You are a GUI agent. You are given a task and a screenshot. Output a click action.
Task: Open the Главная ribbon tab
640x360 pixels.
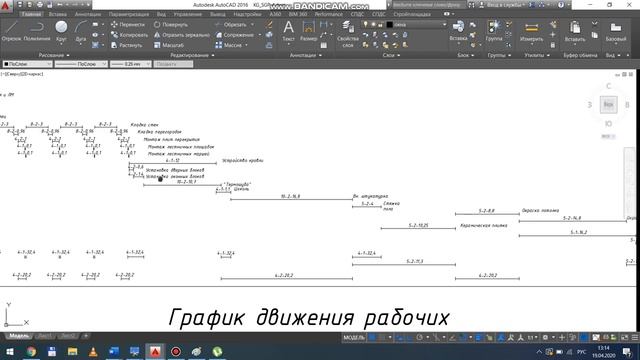tap(31, 14)
